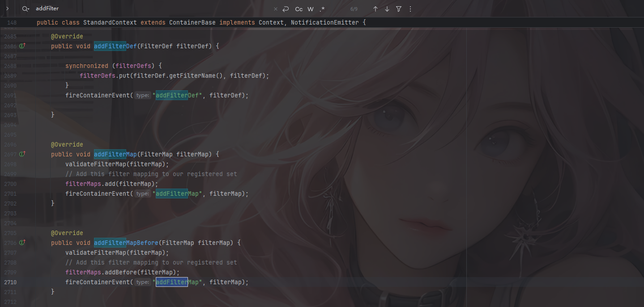
Task: Click line number 2710 in the gutter
Action: (10, 282)
